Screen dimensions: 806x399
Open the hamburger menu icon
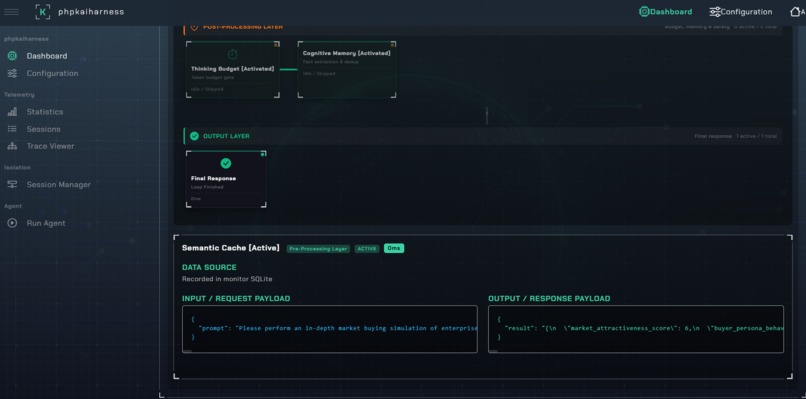click(x=11, y=11)
